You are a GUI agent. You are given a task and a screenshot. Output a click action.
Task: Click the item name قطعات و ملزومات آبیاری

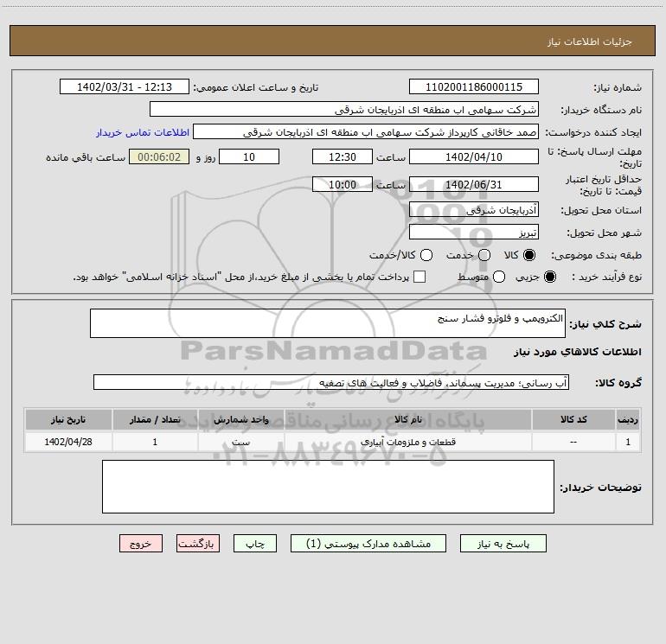(408, 442)
